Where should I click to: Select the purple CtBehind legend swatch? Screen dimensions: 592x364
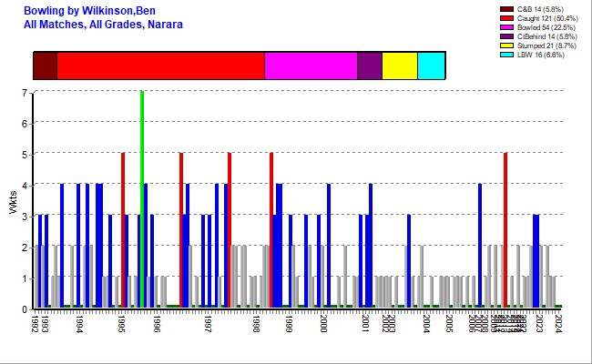pyautogui.click(x=507, y=37)
